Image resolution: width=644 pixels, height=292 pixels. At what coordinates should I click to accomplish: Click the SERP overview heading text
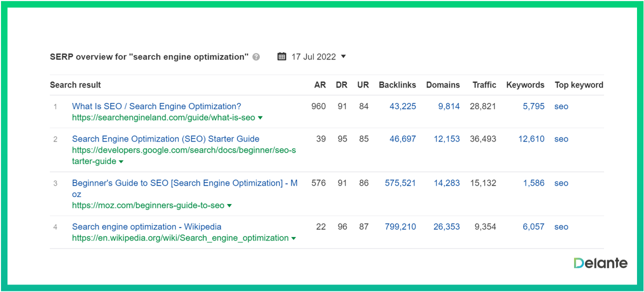pos(149,57)
